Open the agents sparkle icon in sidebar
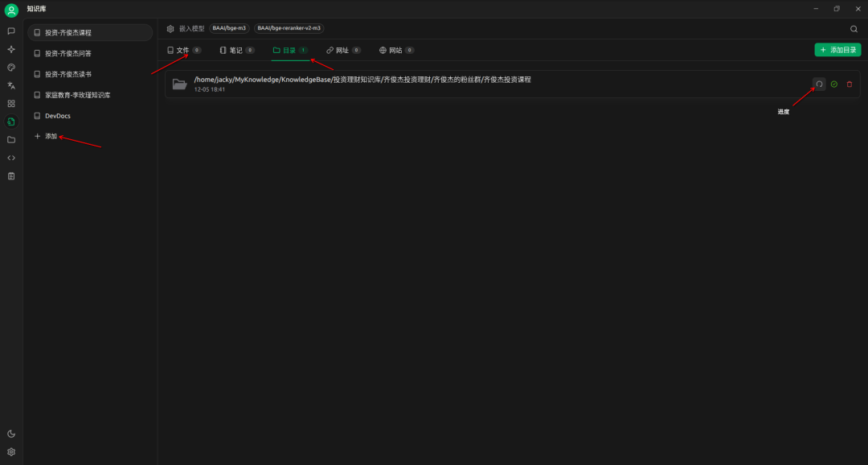Viewport: 868px width, 465px height. tap(11, 49)
